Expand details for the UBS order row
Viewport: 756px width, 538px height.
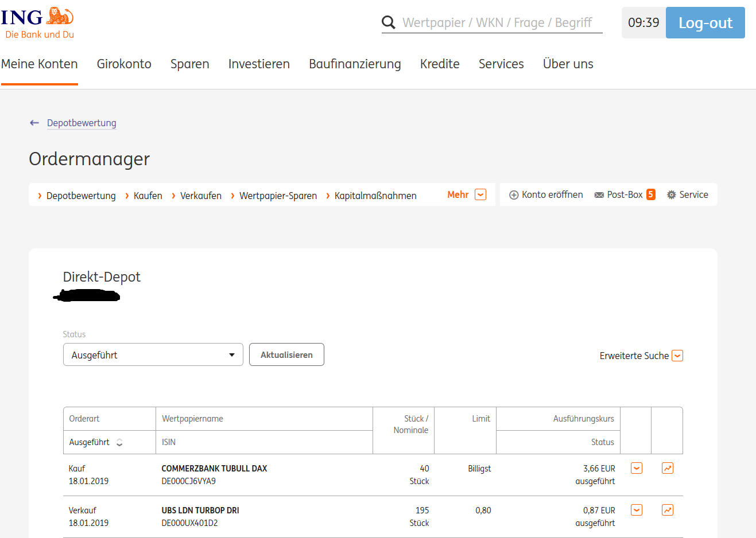click(636, 510)
